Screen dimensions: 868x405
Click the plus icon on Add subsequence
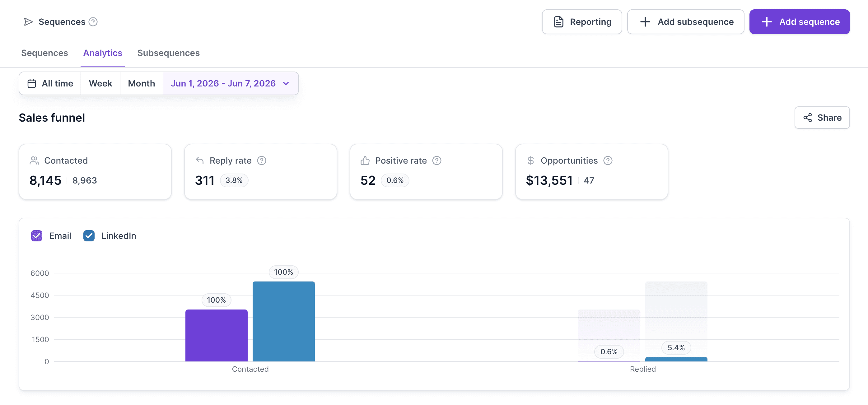[x=645, y=22]
